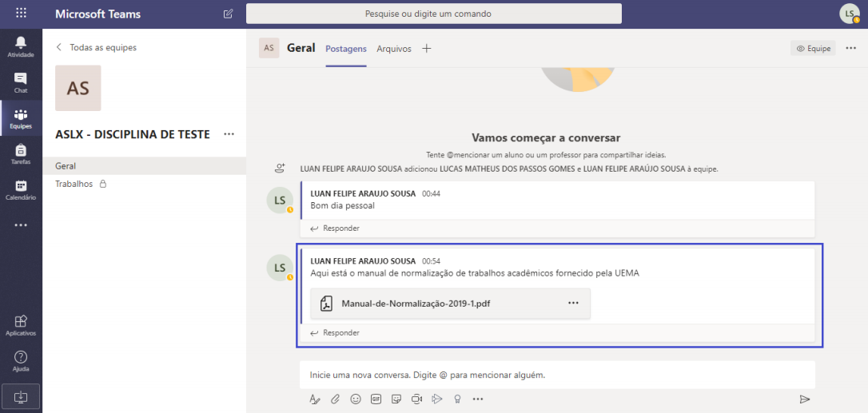Viewport: 868px width, 413px height.
Task: Switch to the Postagens tab
Action: [346, 49]
